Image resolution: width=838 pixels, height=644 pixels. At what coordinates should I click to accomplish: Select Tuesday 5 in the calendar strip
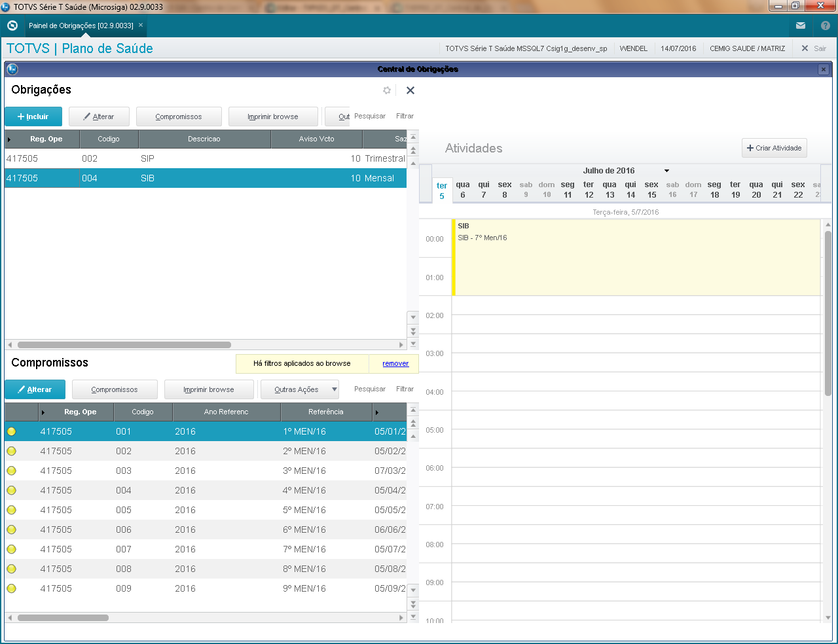(x=442, y=190)
